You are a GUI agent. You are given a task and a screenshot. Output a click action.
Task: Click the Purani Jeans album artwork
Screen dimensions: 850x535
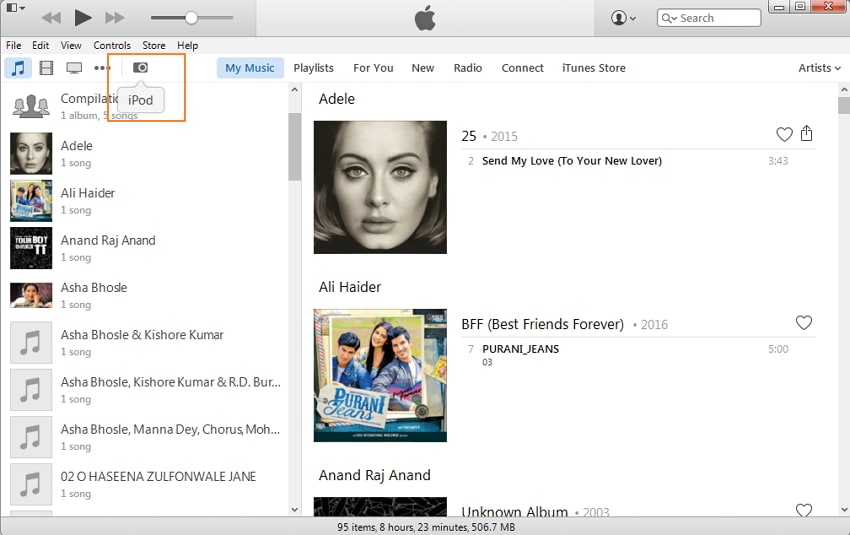pyautogui.click(x=380, y=375)
